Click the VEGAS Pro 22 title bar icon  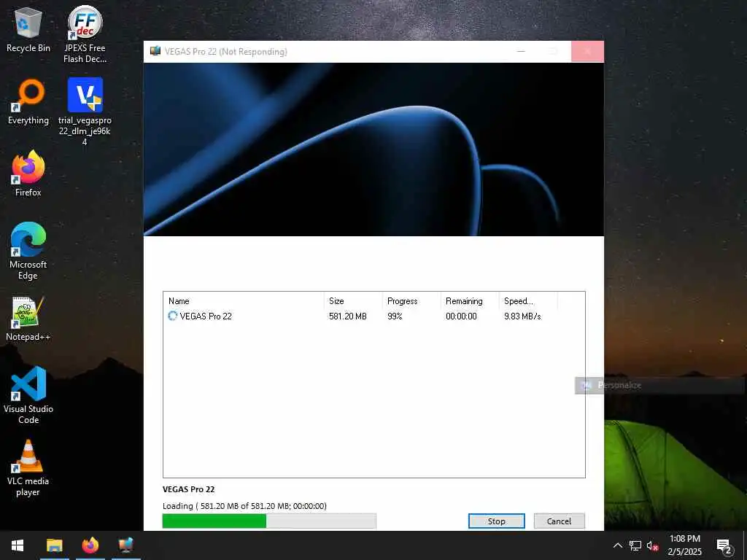pos(155,51)
